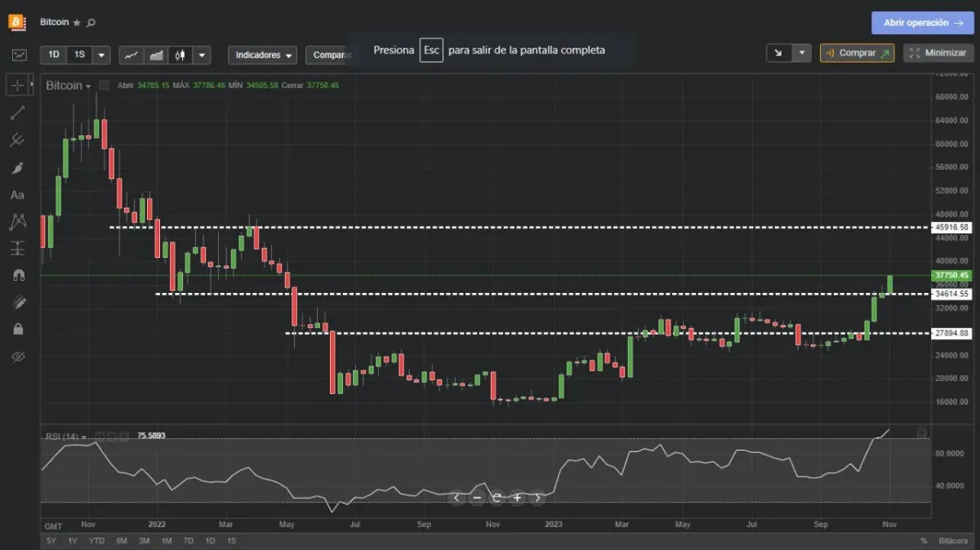Click the Comprar button

[857, 53]
